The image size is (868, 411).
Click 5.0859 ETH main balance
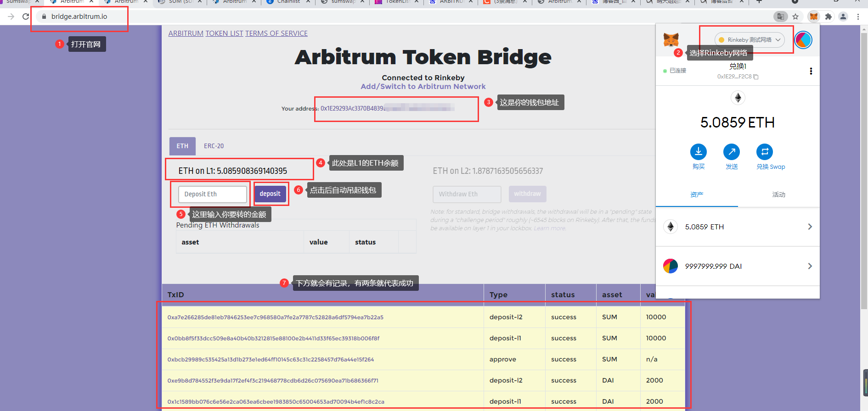tap(738, 122)
